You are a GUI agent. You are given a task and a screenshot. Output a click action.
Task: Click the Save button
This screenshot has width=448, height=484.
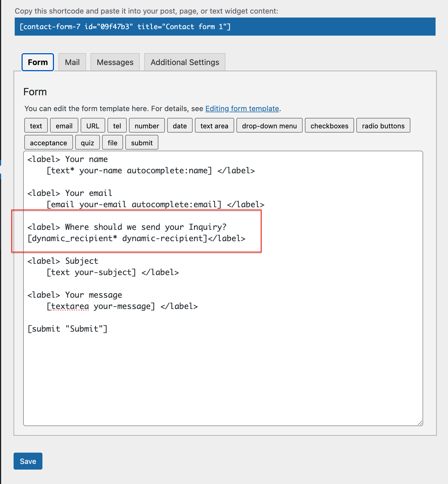coord(28,461)
